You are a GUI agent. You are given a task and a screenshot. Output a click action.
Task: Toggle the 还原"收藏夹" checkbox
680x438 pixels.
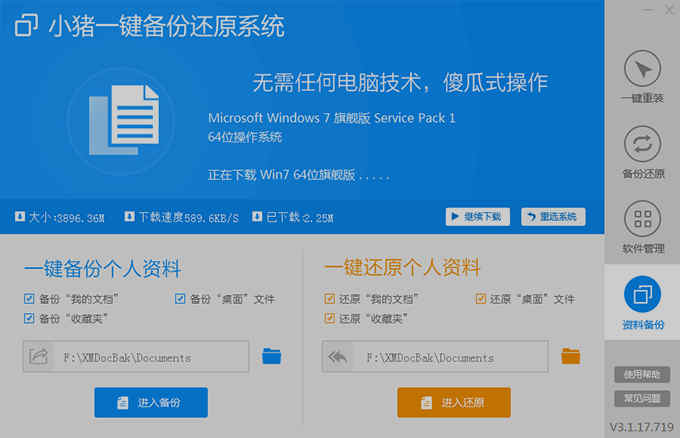(330, 318)
